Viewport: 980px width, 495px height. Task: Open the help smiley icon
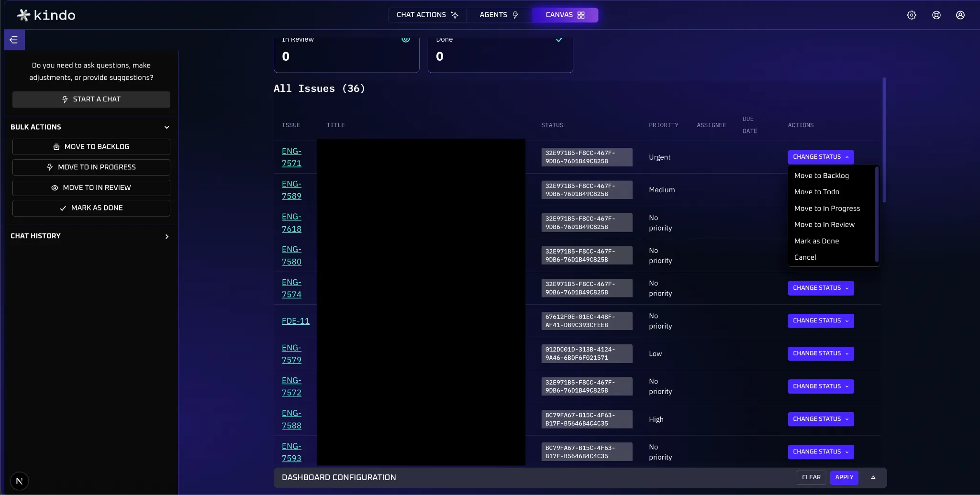[935, 15]
